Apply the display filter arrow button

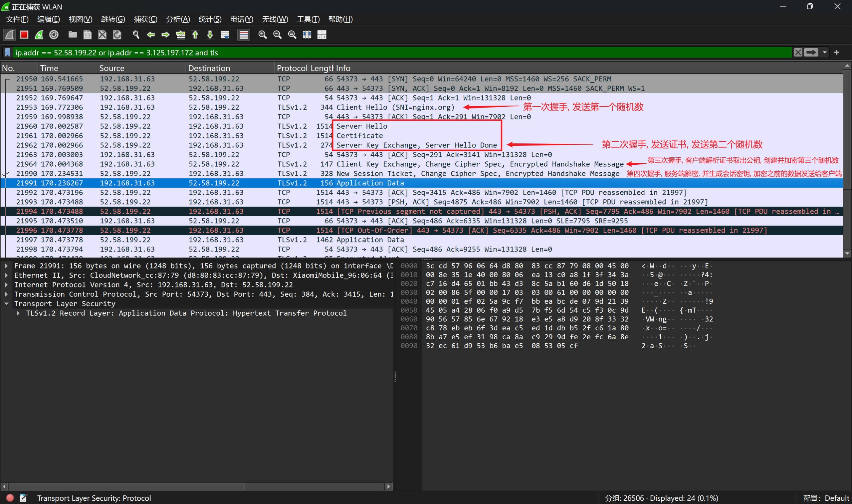pos(811,52)
